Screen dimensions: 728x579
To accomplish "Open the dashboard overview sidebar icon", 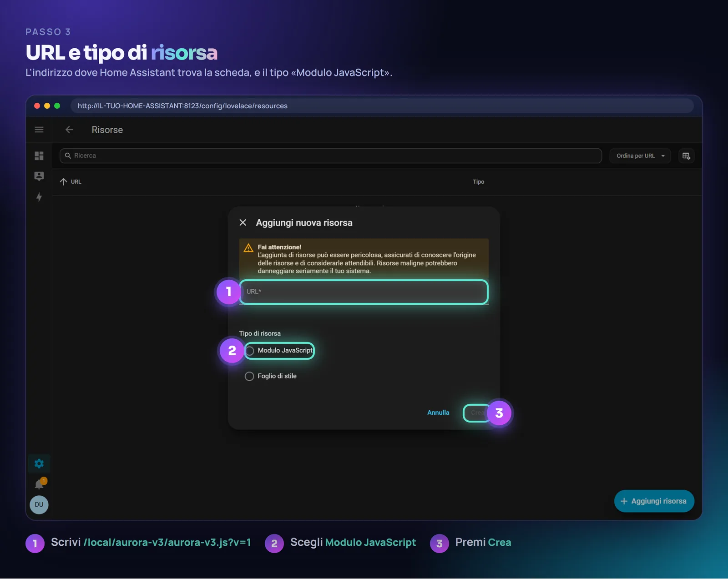I will 39,156.
